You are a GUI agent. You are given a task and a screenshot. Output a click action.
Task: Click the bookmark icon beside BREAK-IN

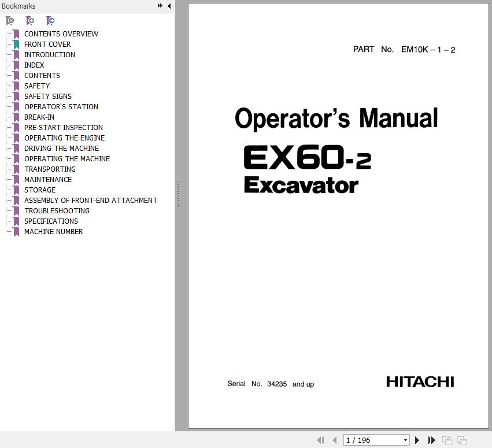click(16, 117)
